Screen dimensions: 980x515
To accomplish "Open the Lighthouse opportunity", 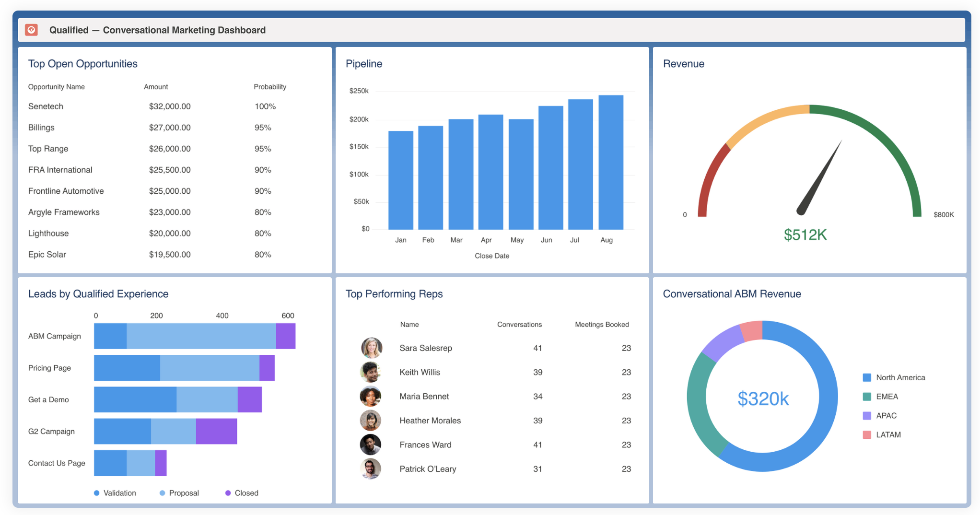I will [48, 233].
